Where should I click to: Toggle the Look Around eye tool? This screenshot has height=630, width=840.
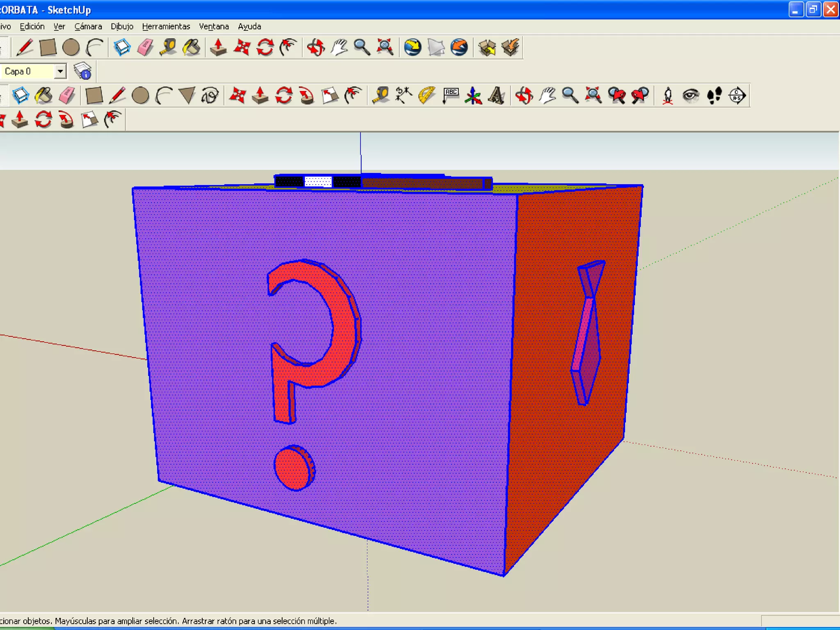tap(691, 96)
